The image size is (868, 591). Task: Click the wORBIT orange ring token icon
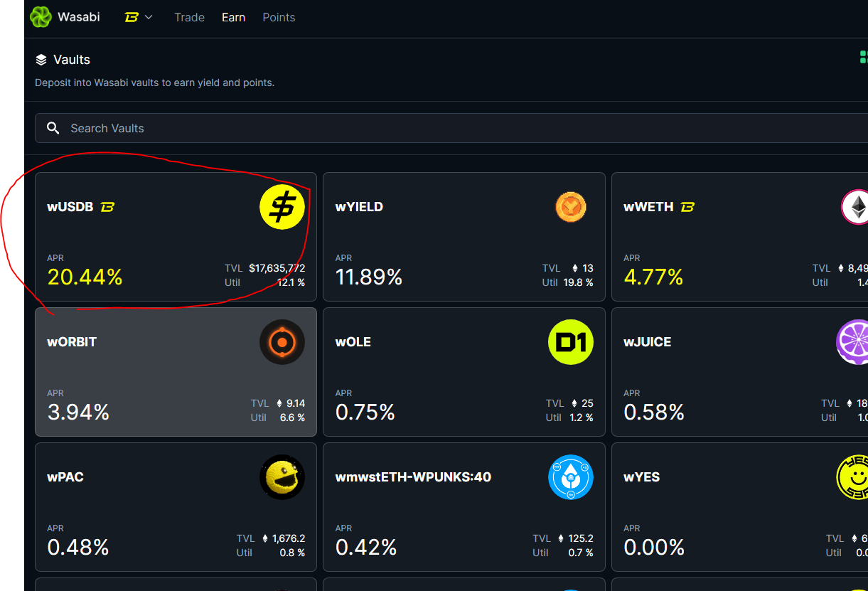point(282,342)
